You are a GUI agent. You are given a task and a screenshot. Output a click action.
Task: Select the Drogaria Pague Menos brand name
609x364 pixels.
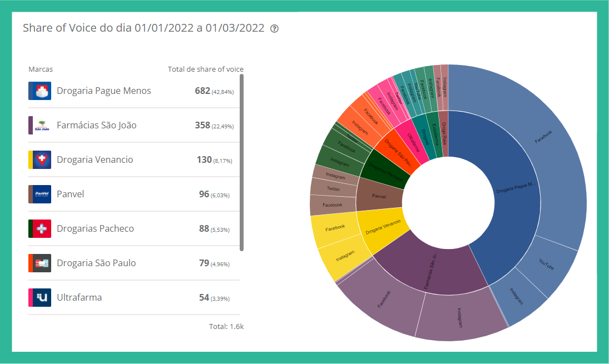coord(103,91)
